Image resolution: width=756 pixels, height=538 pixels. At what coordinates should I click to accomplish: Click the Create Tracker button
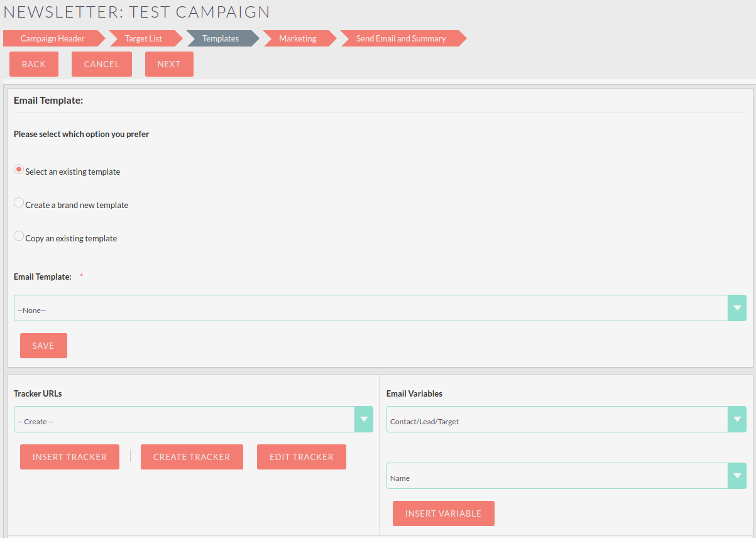pos(192,457)
